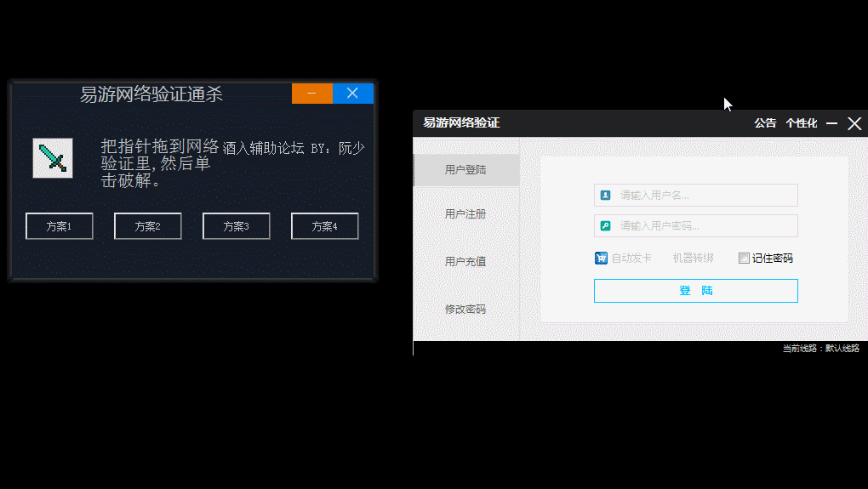This screenshot has width=868, height=489.
Task: Click the 方案3 button
Action: pos(237,226)
